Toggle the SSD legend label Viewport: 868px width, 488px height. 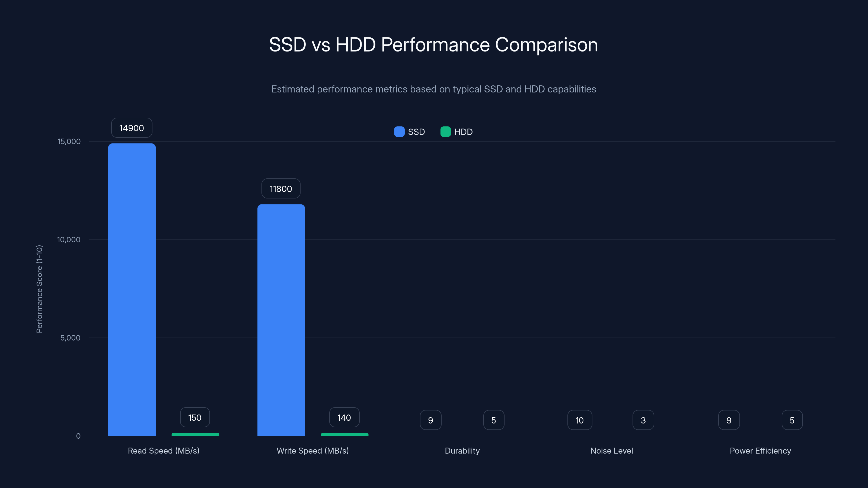tap(416, 132)
